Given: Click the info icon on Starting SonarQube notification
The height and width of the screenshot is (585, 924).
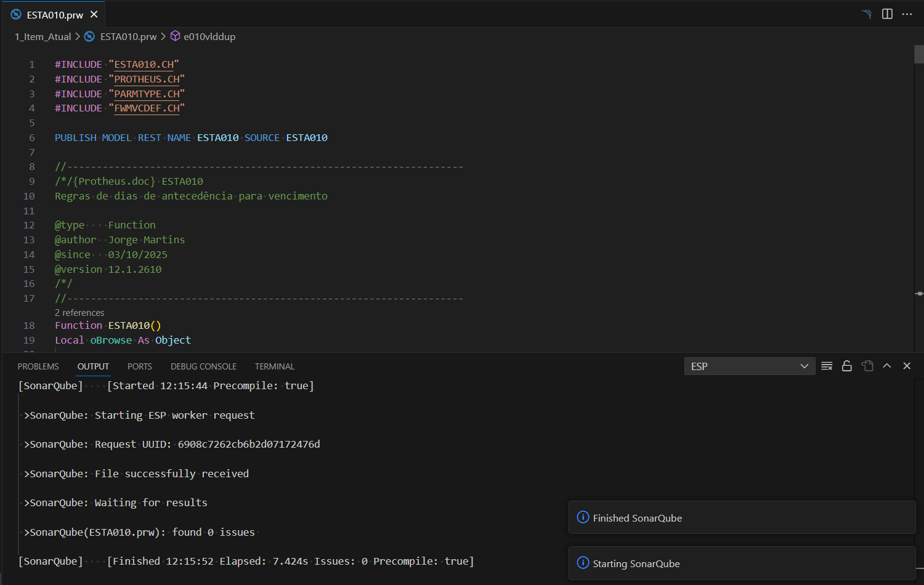Looking at the screenshot, I should tap(583, 563).
